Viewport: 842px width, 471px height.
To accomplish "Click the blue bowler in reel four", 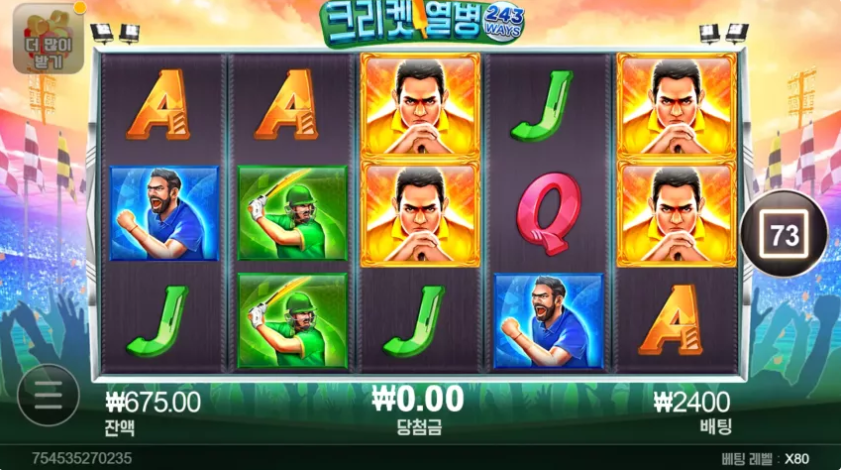I will pos(549,321).
